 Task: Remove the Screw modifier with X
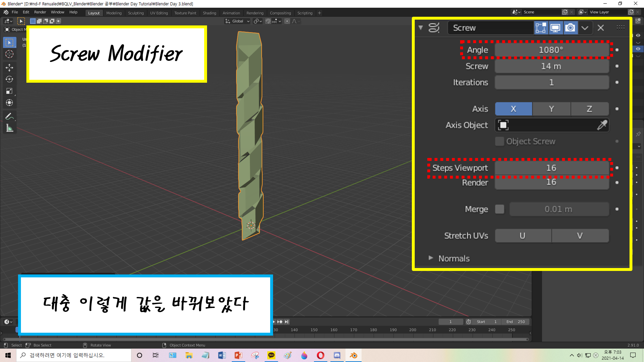coord(601,28)
